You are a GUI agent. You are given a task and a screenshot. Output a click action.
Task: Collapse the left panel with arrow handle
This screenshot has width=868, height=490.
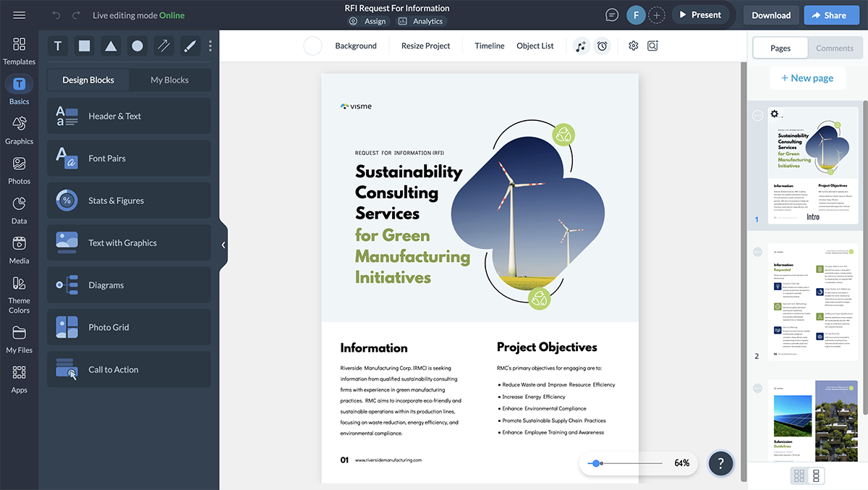[x=224, y=245]
